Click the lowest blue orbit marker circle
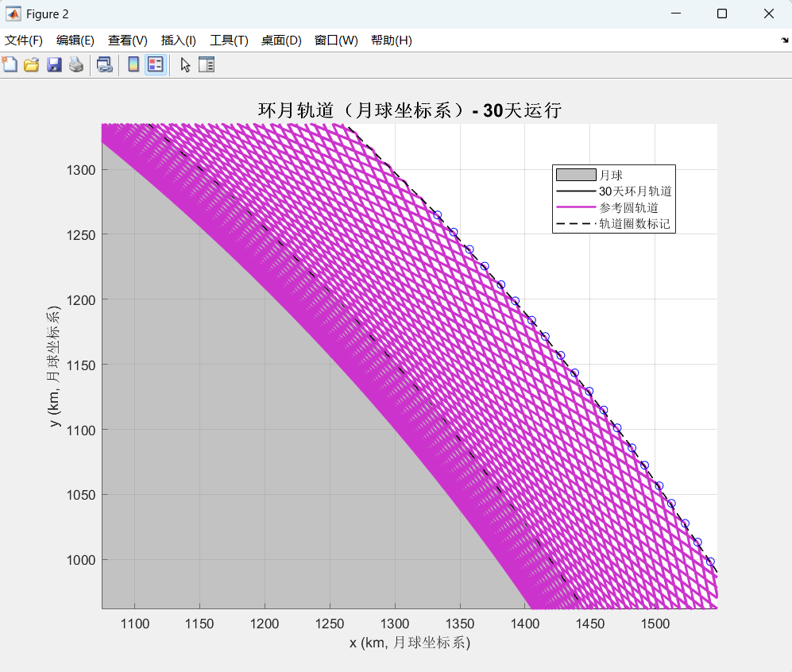Image resolution: width=792 pixels, height=672 pixels. [x=710, y=562]
